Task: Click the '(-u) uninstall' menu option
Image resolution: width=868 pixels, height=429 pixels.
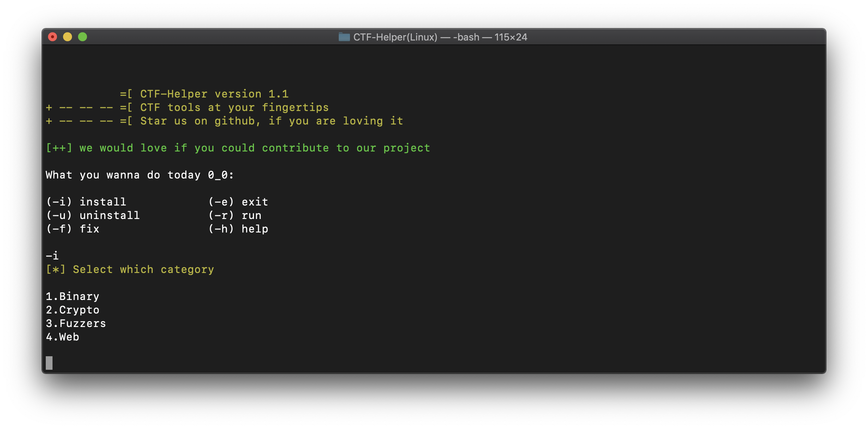Action: pyautogui.click(x=93, y=215)
